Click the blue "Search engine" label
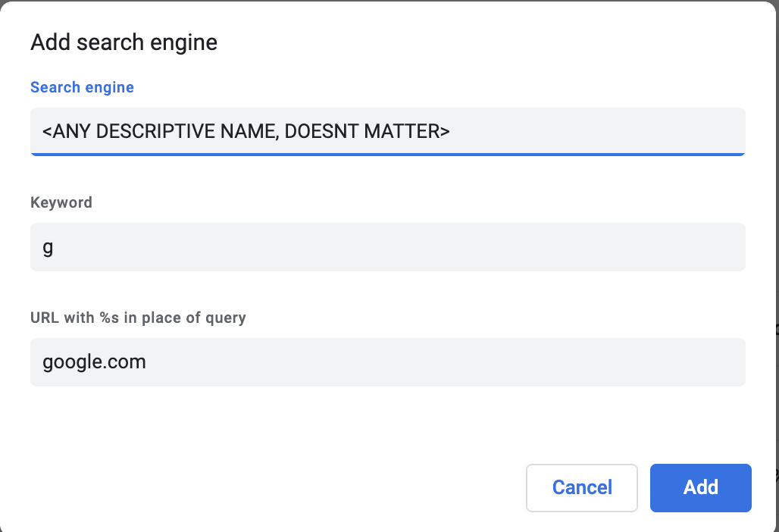 (82, 87)
